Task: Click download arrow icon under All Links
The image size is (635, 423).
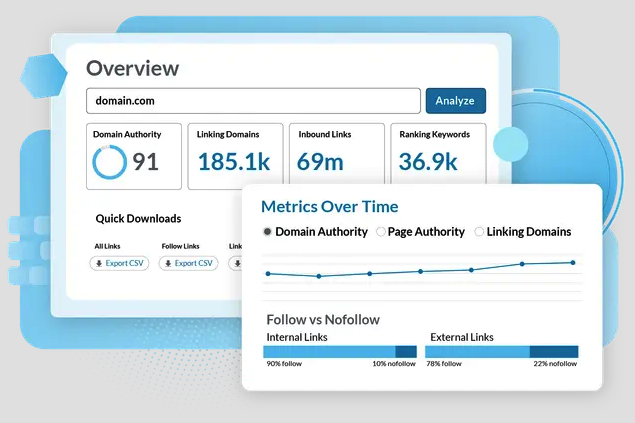Action: coord(98,264)
